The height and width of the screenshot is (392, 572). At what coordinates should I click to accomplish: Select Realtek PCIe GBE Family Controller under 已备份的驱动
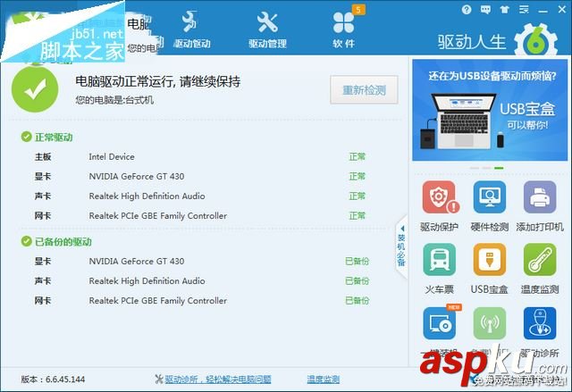pyautogui.click(x=158, y=301)
